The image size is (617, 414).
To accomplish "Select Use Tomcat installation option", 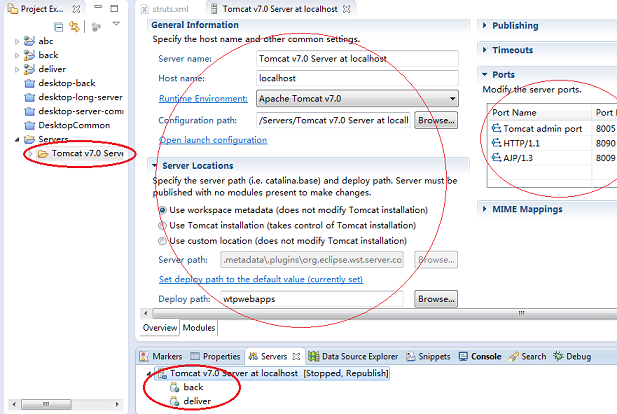I will point(162,225).
